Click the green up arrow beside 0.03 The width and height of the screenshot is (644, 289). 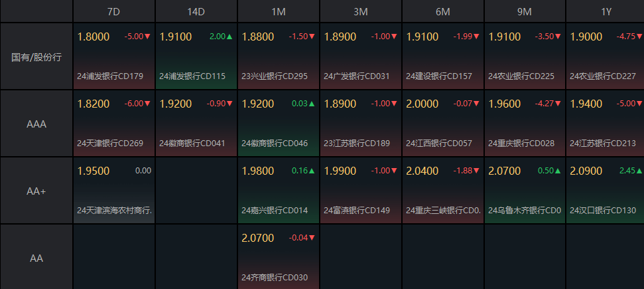[312, 104]
